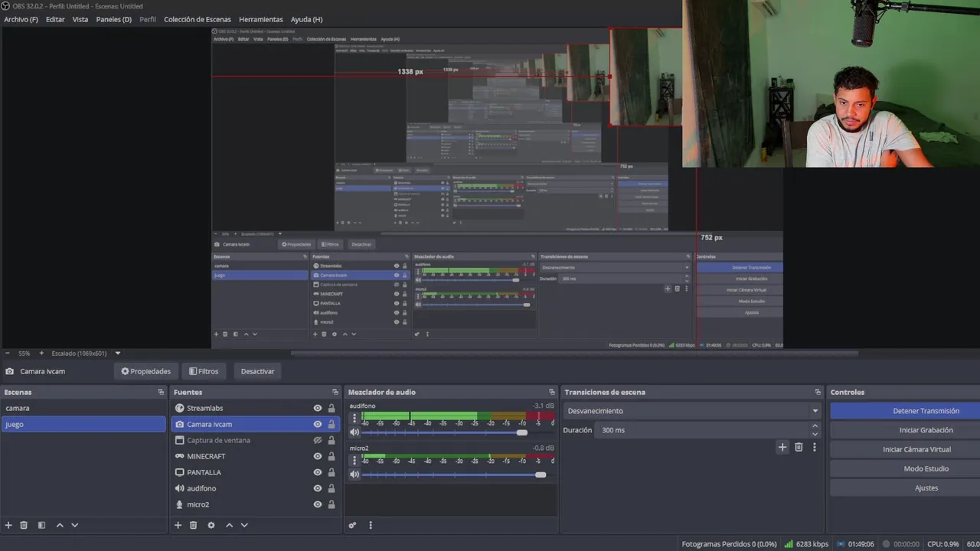The width and height of the screenshot is (980, 551).
Task: Toggle visibility of micro2 source
Action: point(318,504)
